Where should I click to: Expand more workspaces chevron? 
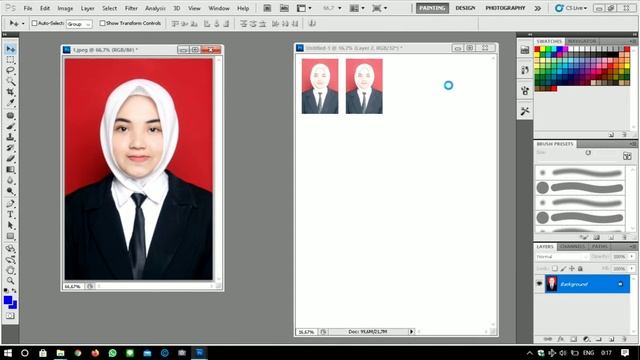[x=538, y=8]
